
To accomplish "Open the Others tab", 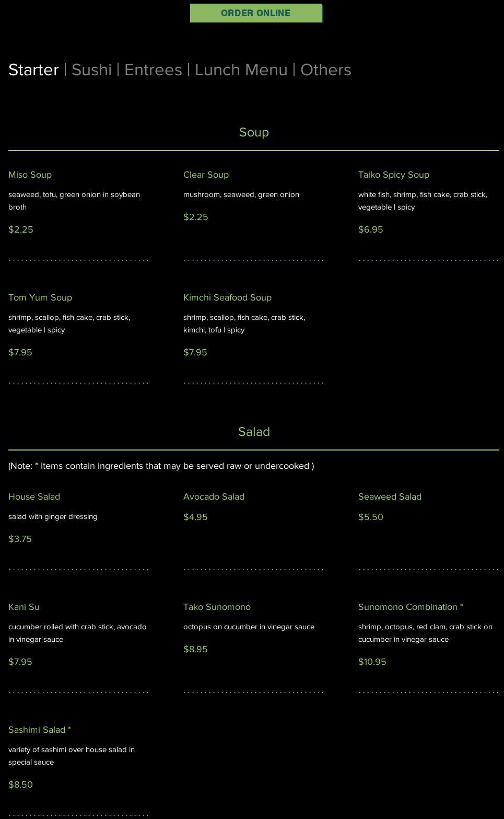I will point(325,70).
